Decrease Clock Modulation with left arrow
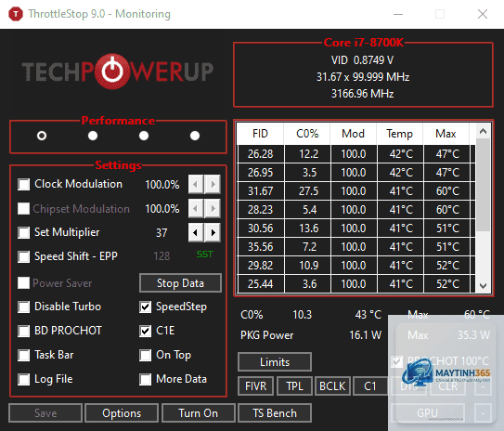Image resolution: width=504 pixels, height=431 pixels. pos(196,184)
